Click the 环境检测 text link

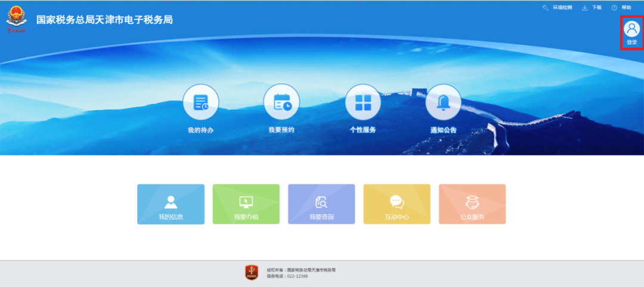click(562, 8)
